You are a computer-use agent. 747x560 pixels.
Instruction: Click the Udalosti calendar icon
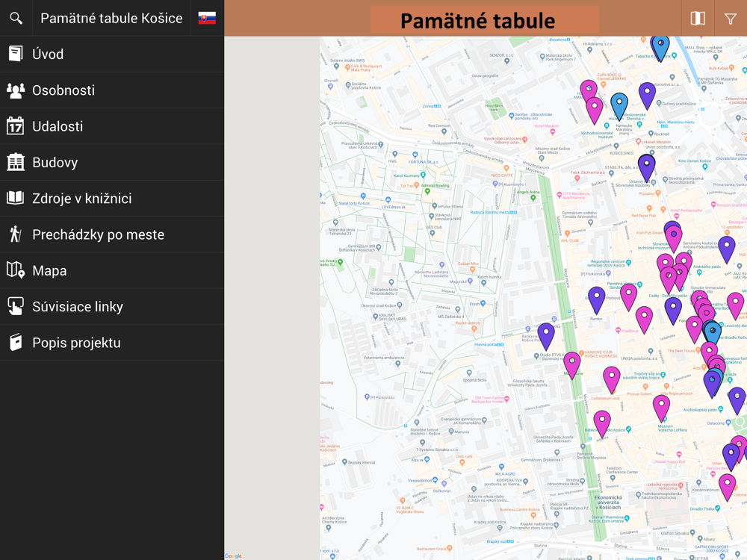[15, 125]
